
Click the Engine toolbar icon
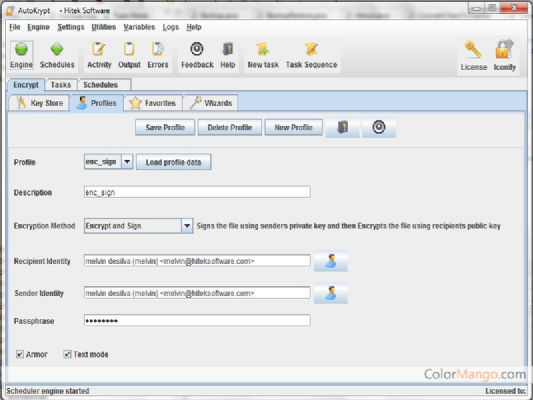pos(21,55)
